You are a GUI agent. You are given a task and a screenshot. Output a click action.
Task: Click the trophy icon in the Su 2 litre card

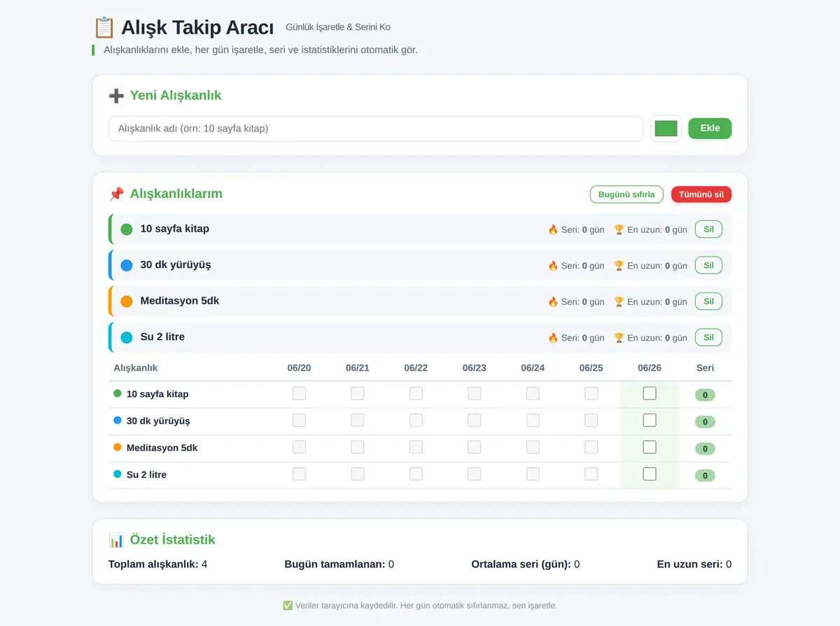[x=619, y=338]
